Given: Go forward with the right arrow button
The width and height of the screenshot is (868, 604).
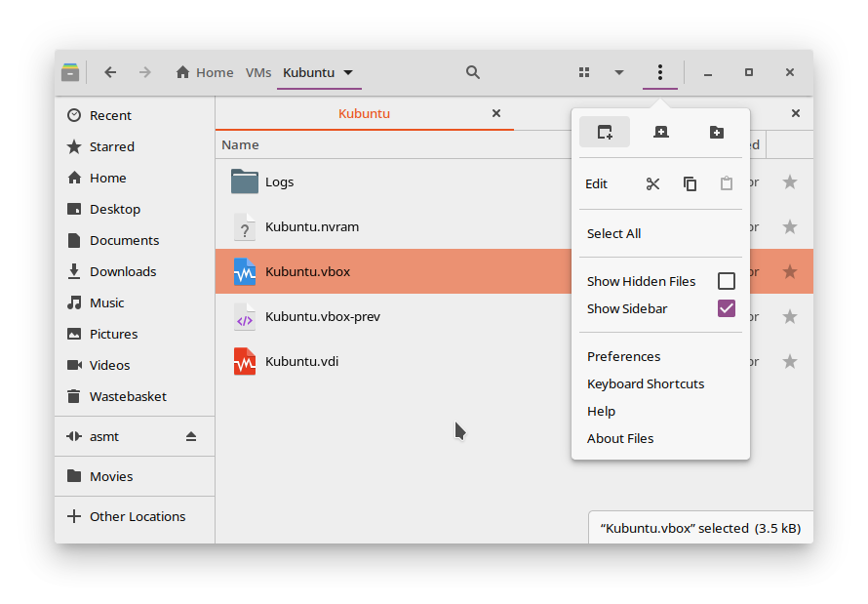Looking at the screenshot, I should tap(145, 72).
